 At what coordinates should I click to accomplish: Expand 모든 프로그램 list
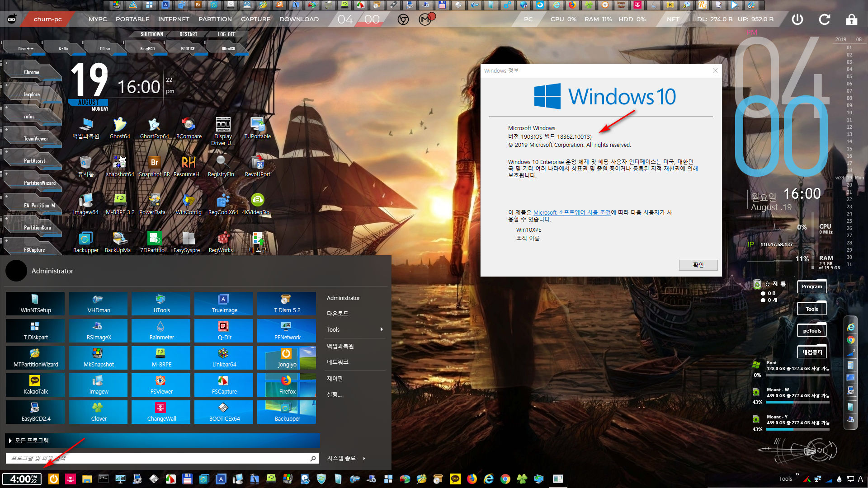tap(162, 441)
